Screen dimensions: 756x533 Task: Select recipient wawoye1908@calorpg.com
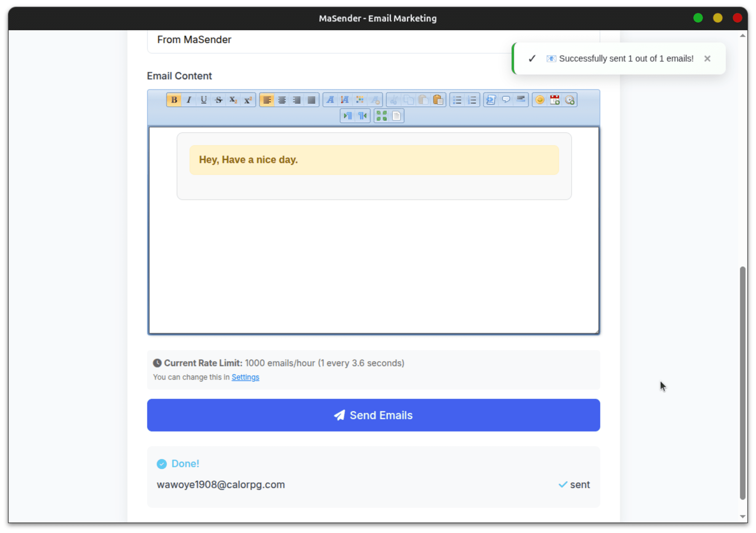(x=221, y=485)
